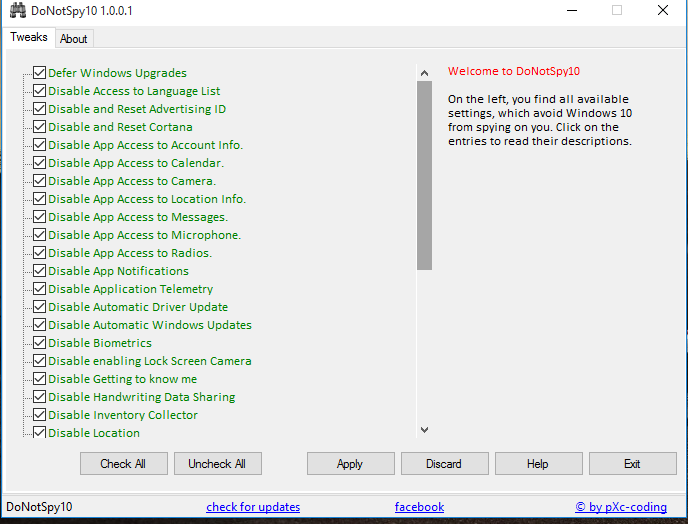Minimize the DoNotSpy10 window
688x524 pixels.
(x=572, y=10)
